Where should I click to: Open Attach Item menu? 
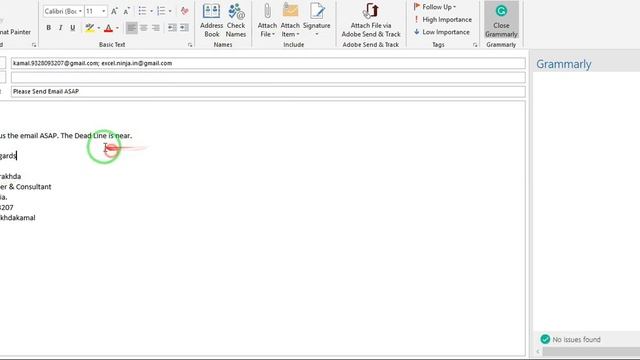(x=290, y=20)
